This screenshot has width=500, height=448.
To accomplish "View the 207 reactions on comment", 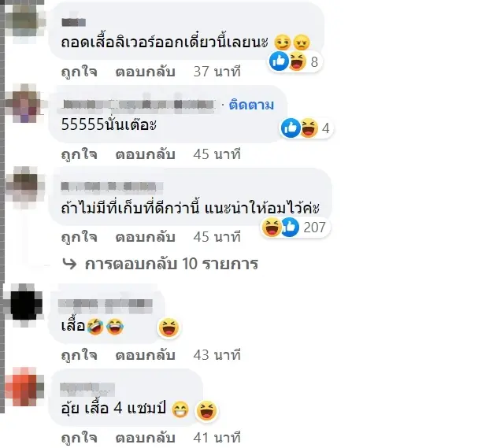I will [x=295, y=228].
